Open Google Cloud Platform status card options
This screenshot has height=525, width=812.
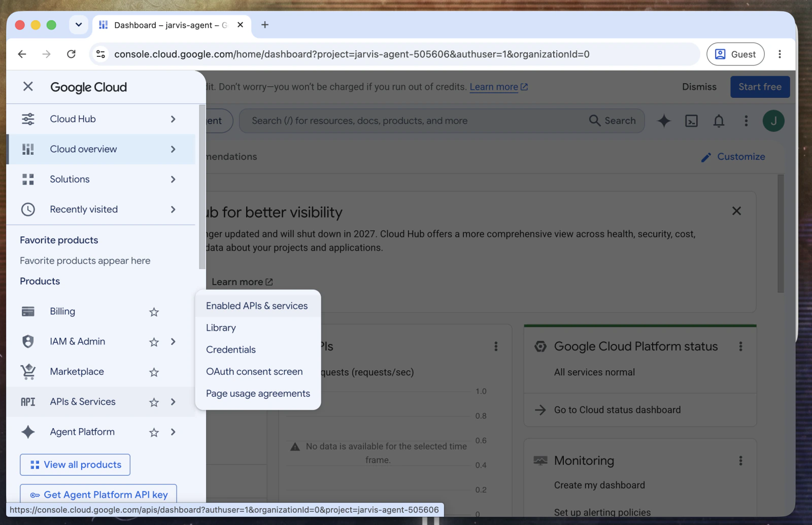740,346
